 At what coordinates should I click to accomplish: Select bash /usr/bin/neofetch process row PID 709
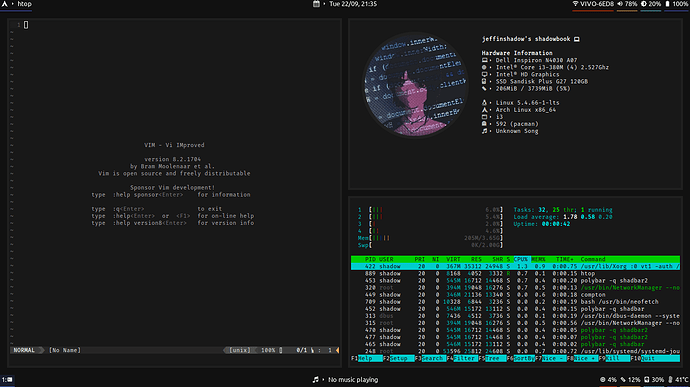[x=515, y=302]
